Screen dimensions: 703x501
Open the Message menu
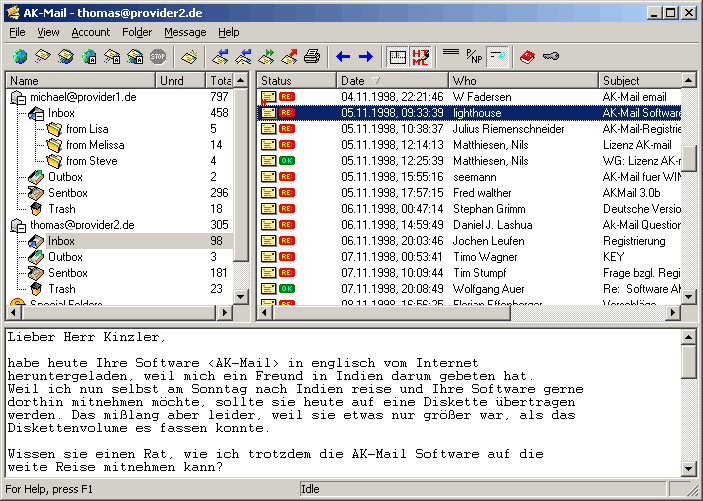185,32
